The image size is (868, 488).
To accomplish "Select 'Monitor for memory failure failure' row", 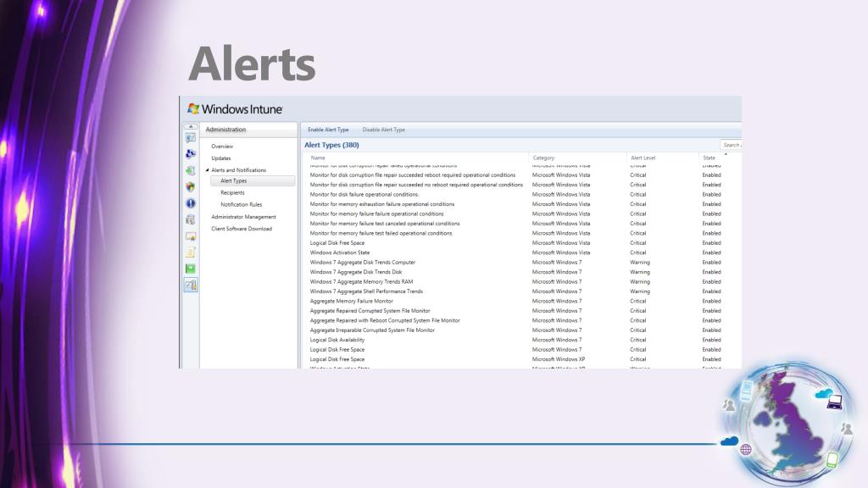I will (x=520, y=213).
